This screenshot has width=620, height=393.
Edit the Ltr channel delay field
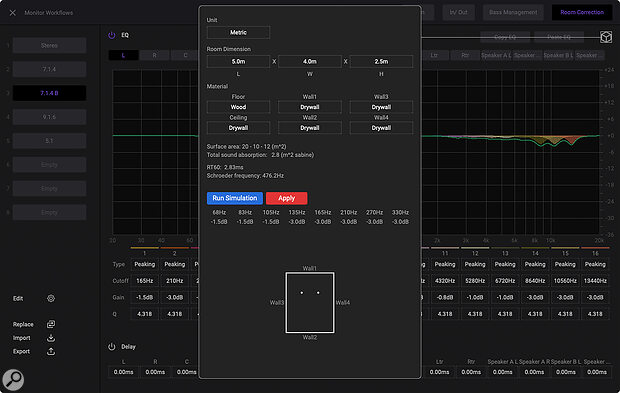click(439, 372)
